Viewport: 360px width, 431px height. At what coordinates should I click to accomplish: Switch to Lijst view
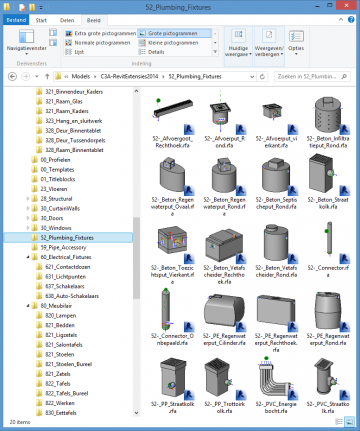point(75,52)
